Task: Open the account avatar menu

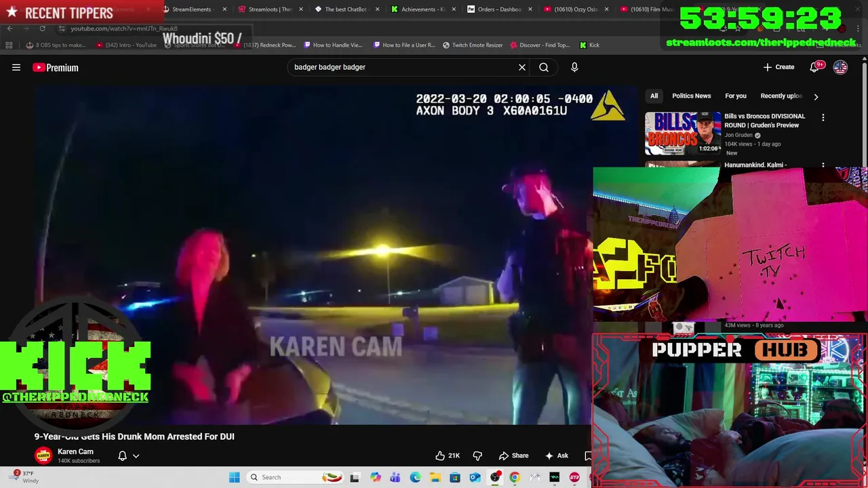Action: point(840,67)
